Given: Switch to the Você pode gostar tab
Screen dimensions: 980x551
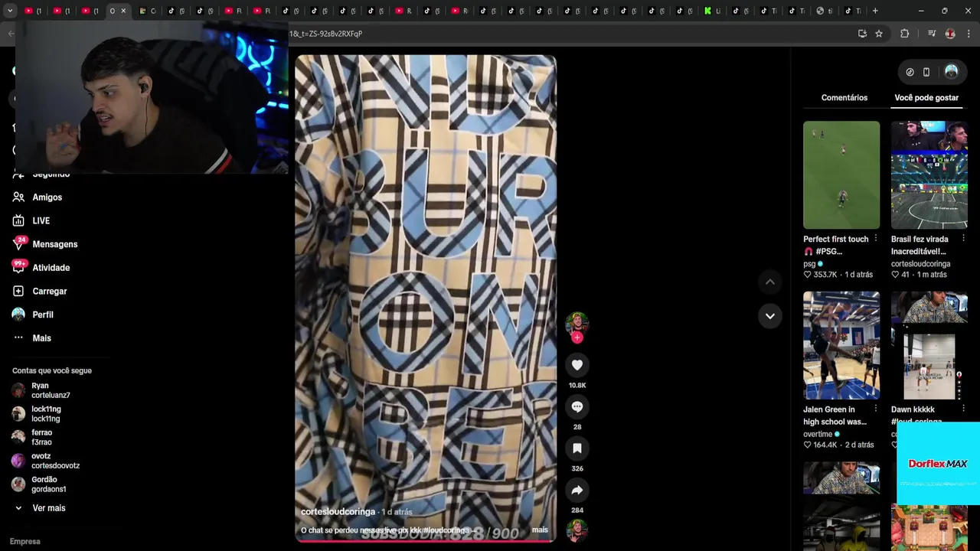Looking at the screenshot, I should click(926, 98).
